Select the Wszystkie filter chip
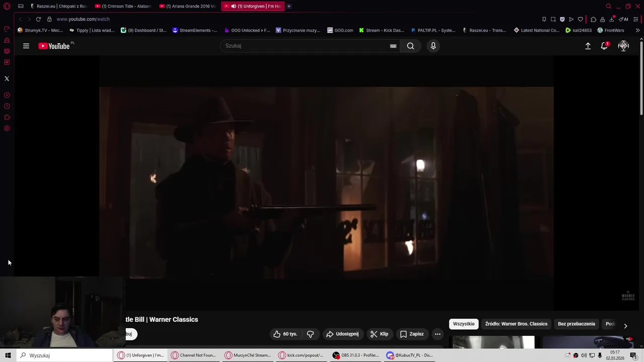Image resolution: width=644 pixels, height=362 pixels. tap(463, 324)
